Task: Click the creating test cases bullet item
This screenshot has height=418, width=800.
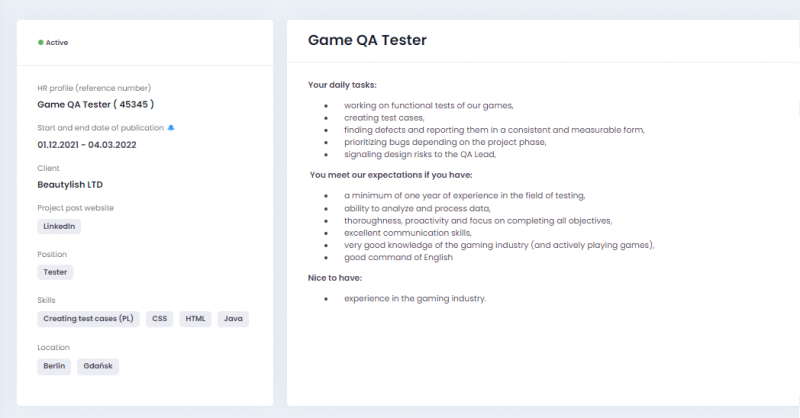Action: click(x=384, y=118)
